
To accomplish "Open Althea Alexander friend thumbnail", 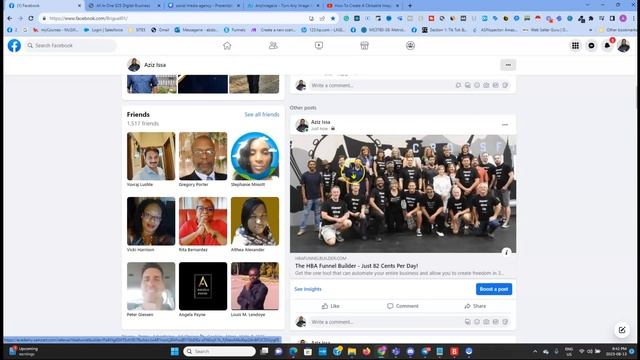I will point(255,221).
